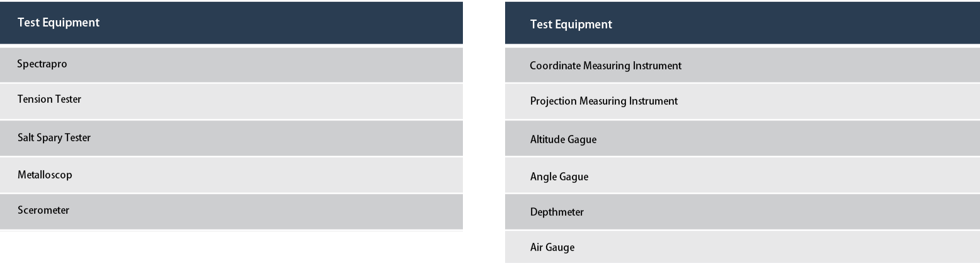Click the Angle Gague text label
Image resolution: width=980 pixels, height=263 pixels.
559,177
